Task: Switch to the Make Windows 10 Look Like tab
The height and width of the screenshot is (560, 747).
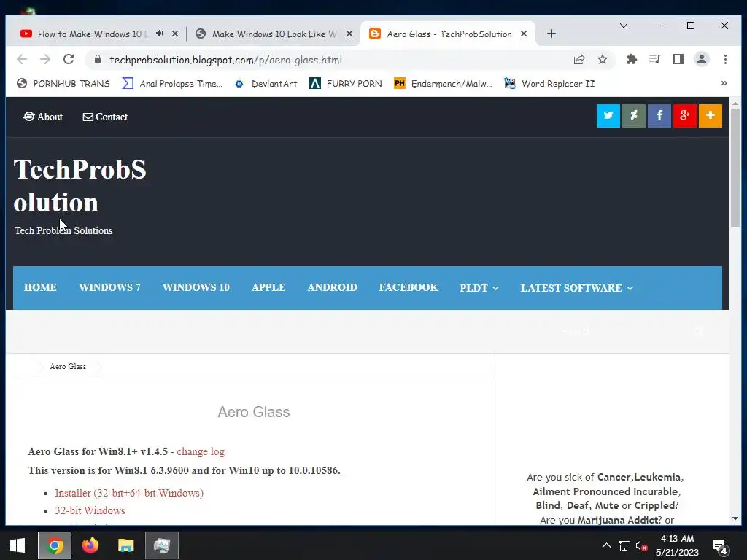Action: pyautogui.click(x=274, y=34)
